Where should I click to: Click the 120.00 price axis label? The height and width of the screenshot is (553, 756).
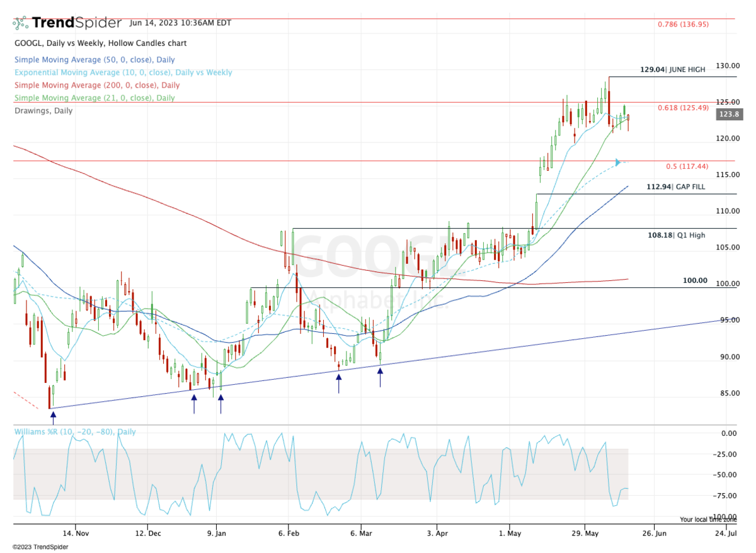[x=728, y=138]
